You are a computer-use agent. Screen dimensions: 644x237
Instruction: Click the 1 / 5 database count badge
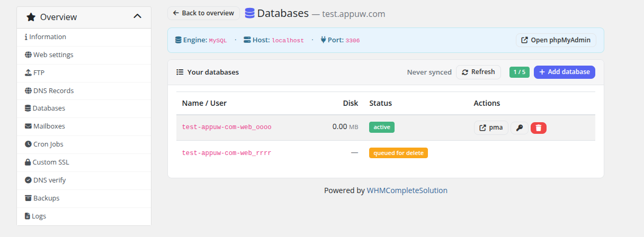[520, 72]
